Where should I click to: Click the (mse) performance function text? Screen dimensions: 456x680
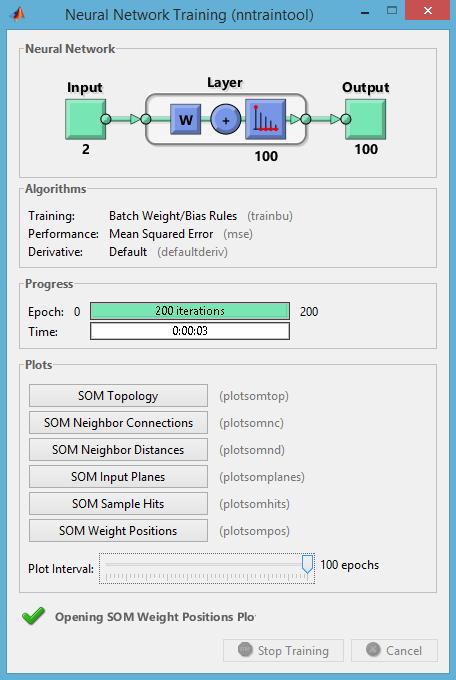point(238,234)
